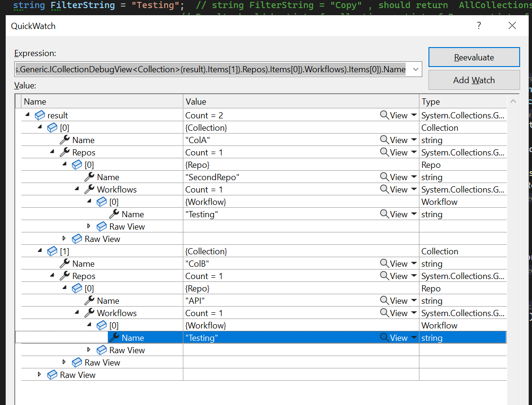Open visualizer dropdown arrow for "API"
This screenshot has height=405, width=532.
tap(414, 300)
